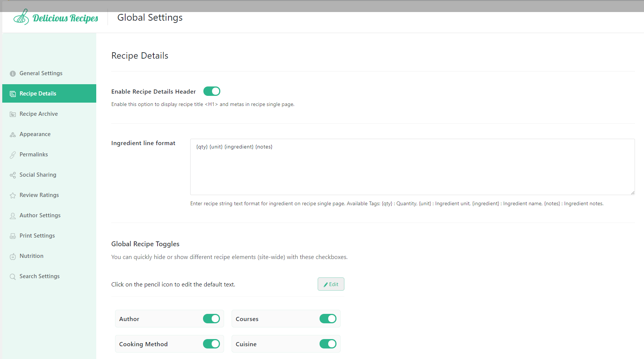Screen dimensions: 644x359
Task: Switch to the General Settings section
Action: click(x=41, y=73)
